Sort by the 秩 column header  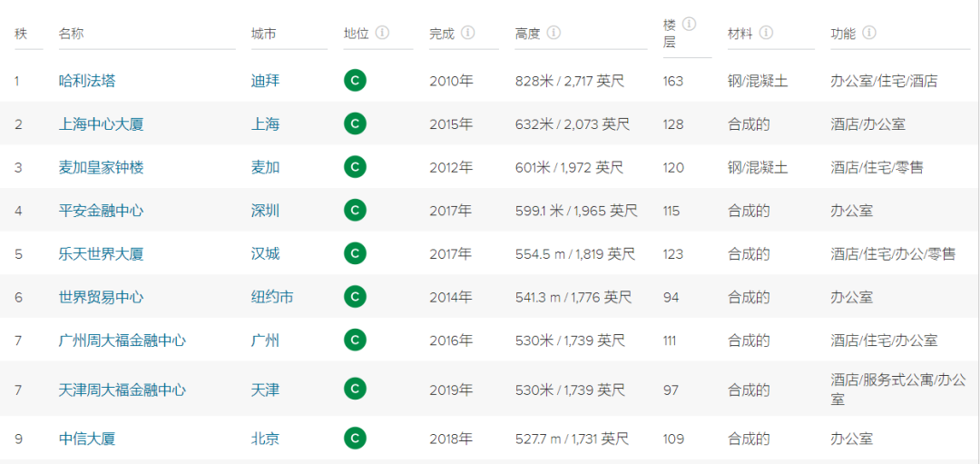(x=21, y=33)
